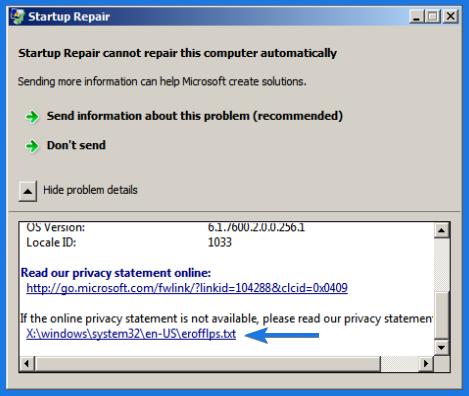Close the Startup Repair dialog
This screenshot has width=469, height=396.
[451, 16]
